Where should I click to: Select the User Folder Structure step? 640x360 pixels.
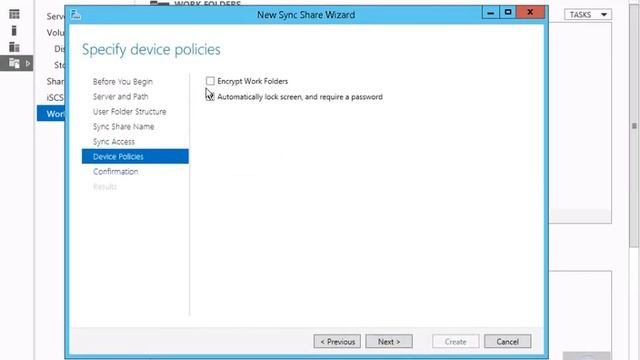(x=129, y=112)
